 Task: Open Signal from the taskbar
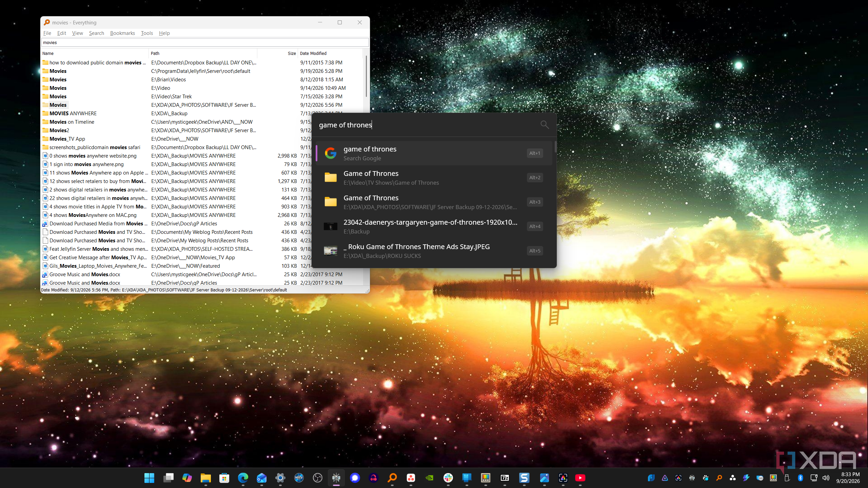[355, 478]
